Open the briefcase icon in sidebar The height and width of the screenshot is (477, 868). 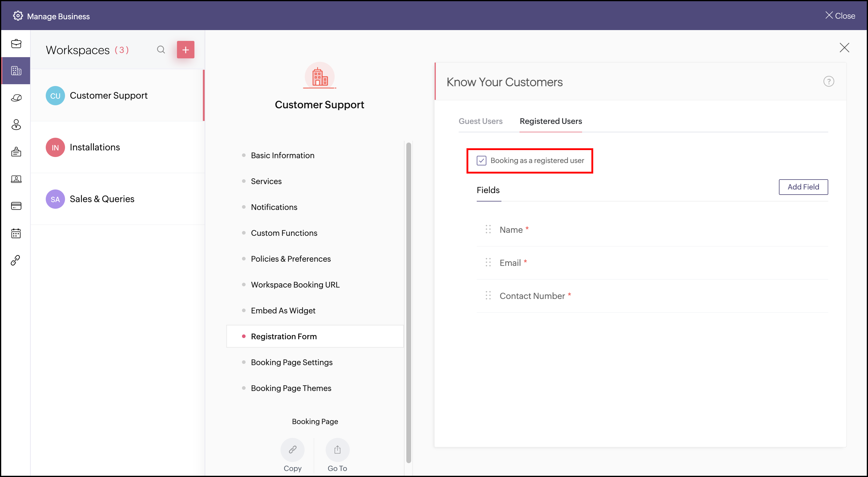coord(16,44)
